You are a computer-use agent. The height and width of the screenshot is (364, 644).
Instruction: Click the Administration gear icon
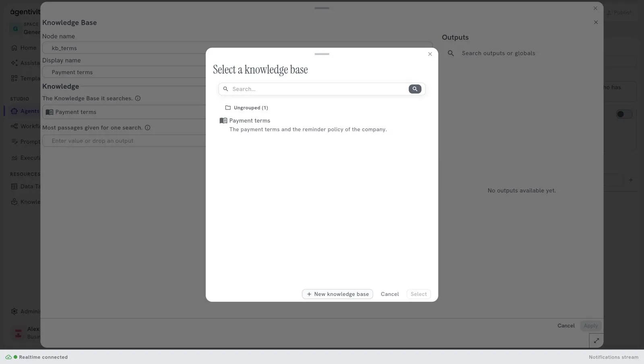(14, 311)
